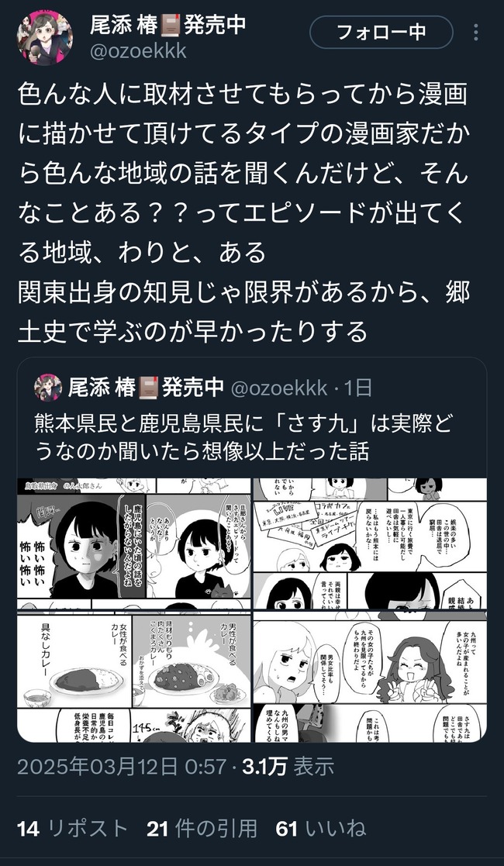Click the main tweet body text
504x866 pixels.
243,212
